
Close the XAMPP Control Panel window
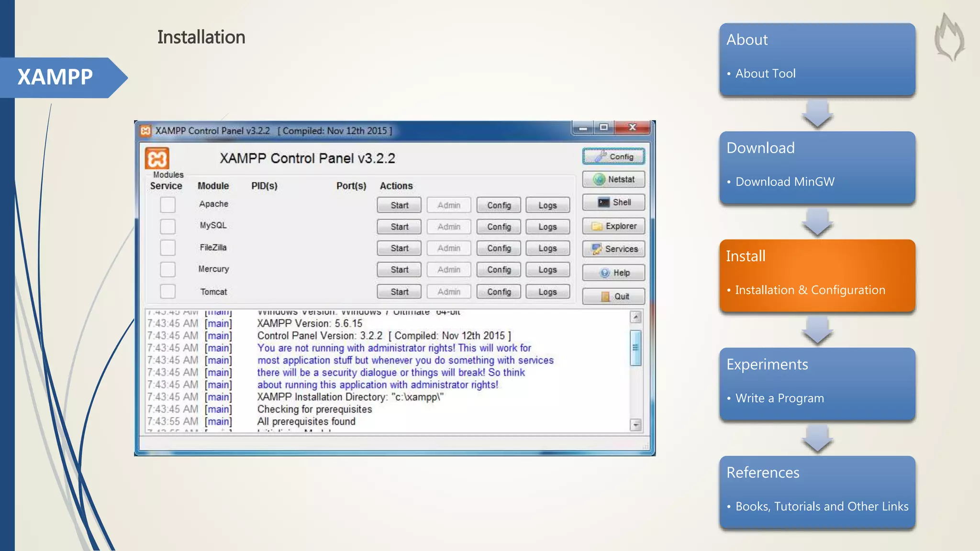pos(632,128)
